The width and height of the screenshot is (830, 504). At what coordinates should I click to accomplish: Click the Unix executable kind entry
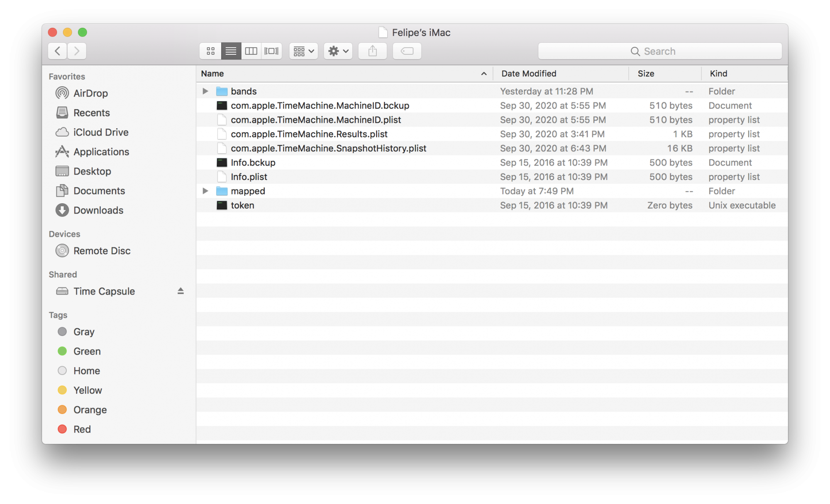coord(742,205)
